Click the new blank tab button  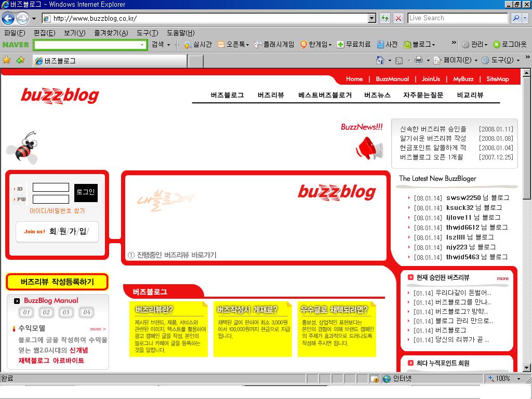196,61
